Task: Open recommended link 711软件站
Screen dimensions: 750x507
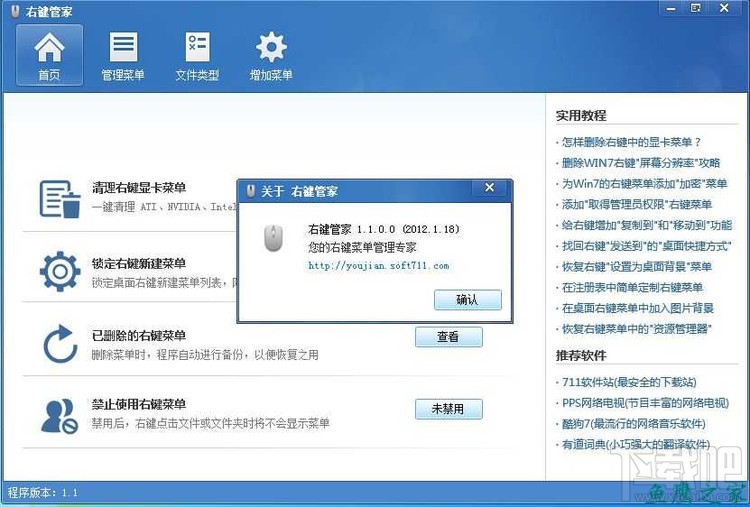Action: pos(629,382)
